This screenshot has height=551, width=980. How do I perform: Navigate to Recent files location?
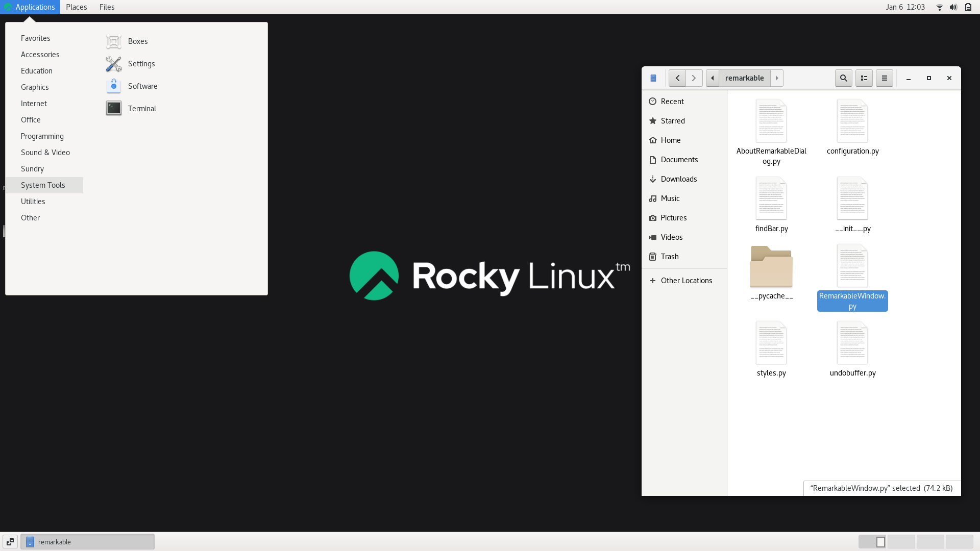pos(672,101)
